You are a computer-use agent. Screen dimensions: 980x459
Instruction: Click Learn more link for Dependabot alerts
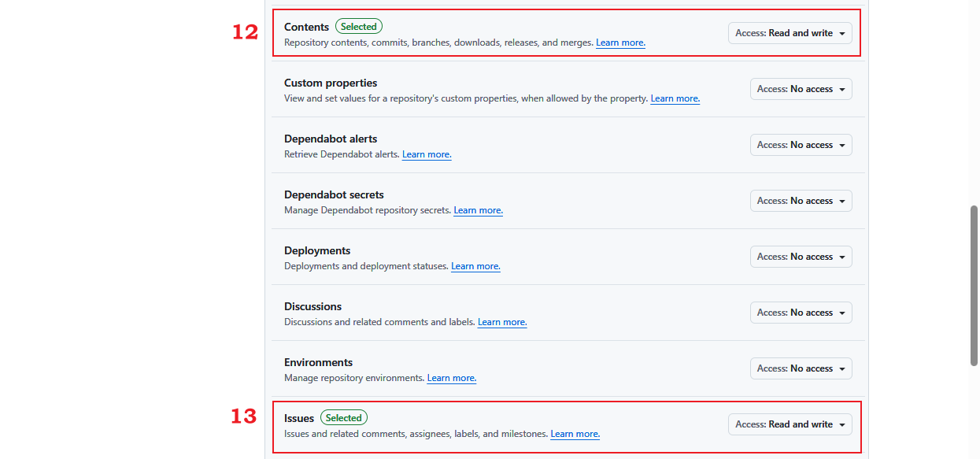427,154
